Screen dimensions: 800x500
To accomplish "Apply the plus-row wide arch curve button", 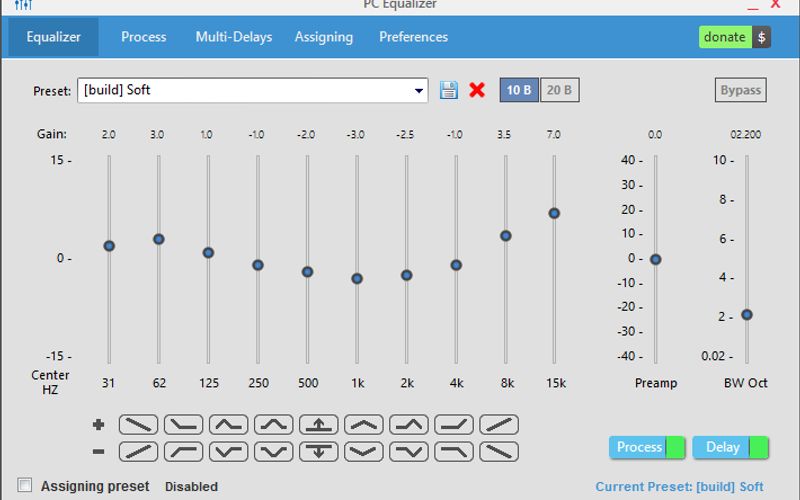I will coord(364,424).
